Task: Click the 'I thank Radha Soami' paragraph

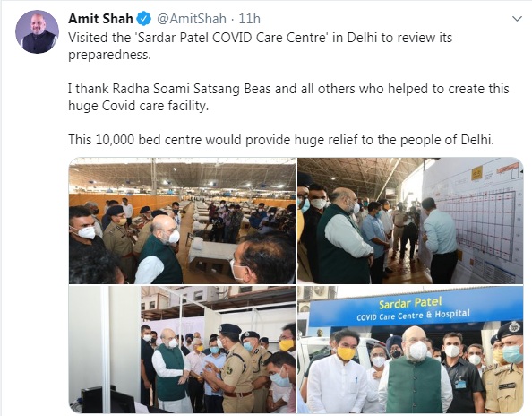Action: [x=288, y=97]
